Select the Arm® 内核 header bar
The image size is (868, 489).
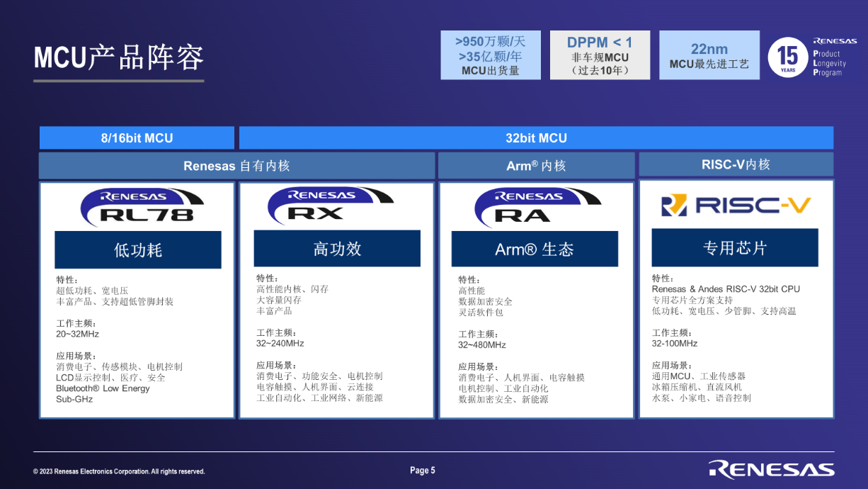(x=536, y=166)
